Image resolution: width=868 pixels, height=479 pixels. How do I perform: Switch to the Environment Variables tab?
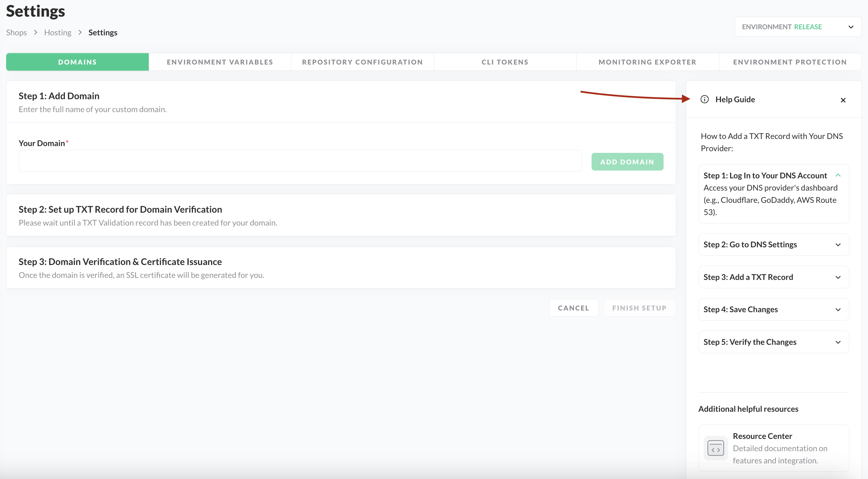(220, 62)
